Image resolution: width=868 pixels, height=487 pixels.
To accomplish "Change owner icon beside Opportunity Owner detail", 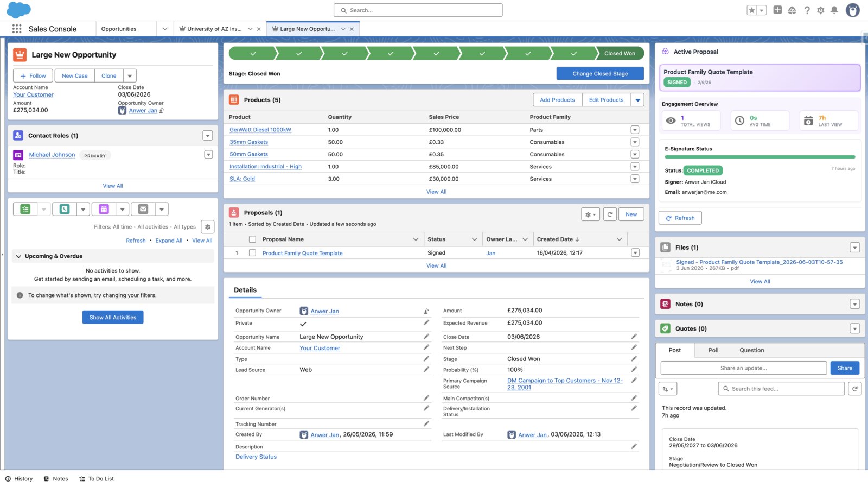I will click(426, 311).
